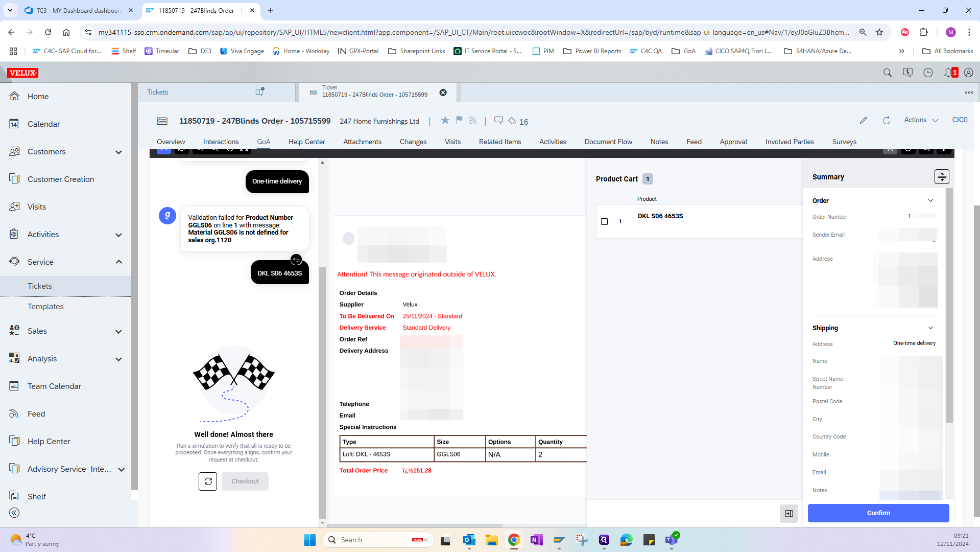Open the three-dots overflow menu at top right
980x552 pixels.
click(969, 93)
